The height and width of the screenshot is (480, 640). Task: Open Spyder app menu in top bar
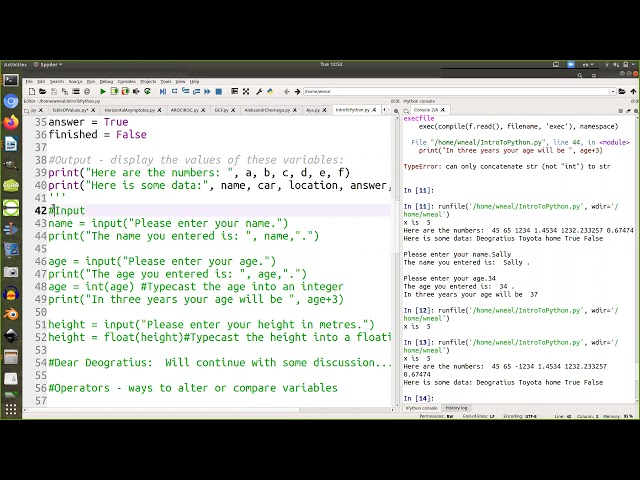click(x=48, y=64)
